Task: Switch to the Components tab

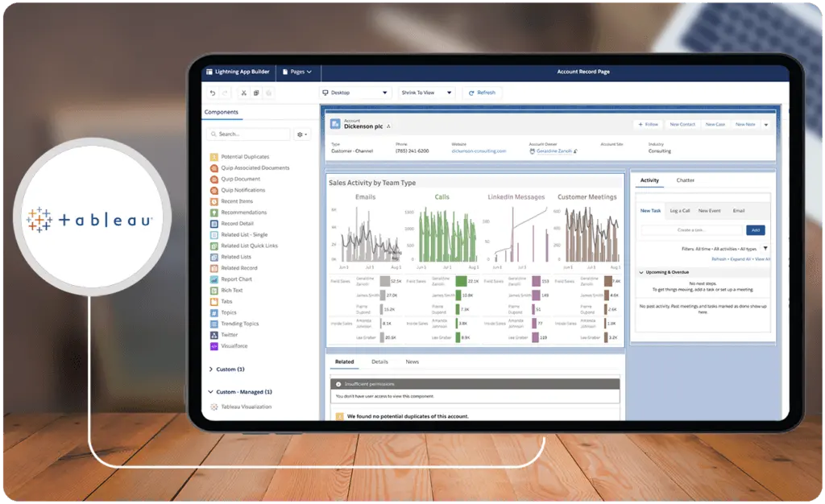Action: tap(221, 113)
